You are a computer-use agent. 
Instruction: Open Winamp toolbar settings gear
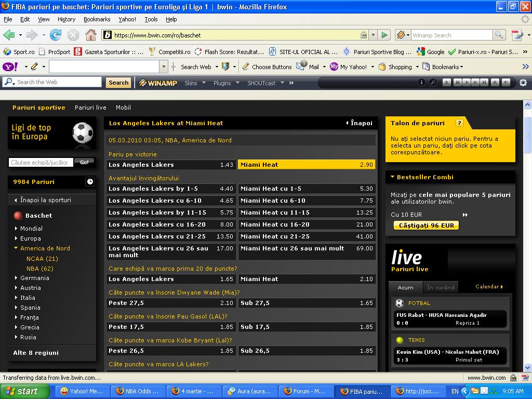(523, 83)
